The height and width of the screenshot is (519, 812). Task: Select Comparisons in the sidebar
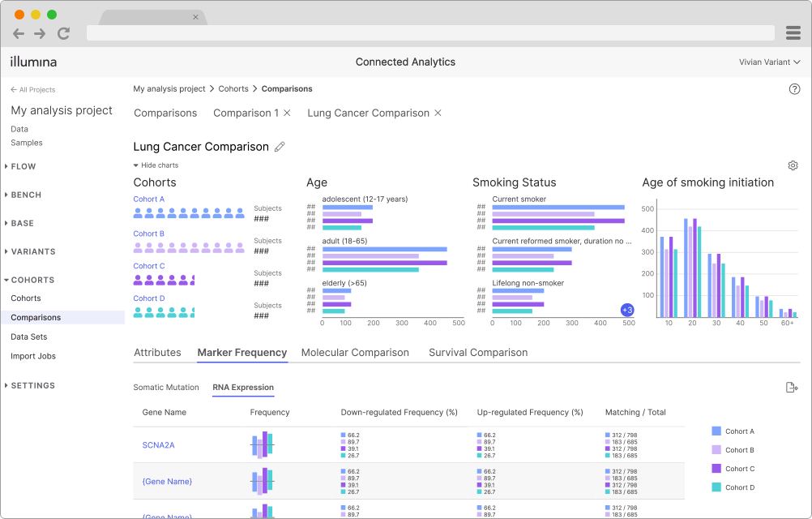62,318
